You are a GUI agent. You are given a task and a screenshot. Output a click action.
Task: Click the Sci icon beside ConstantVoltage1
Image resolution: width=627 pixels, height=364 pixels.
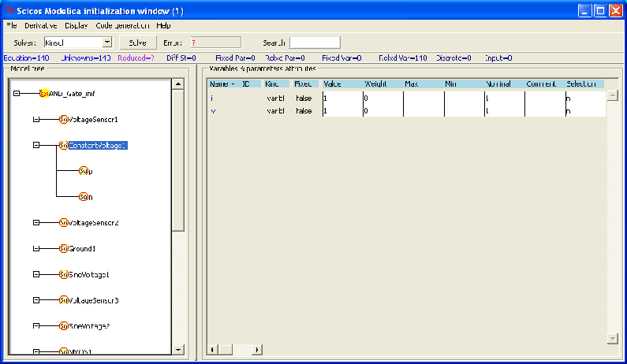coord(64,146)
